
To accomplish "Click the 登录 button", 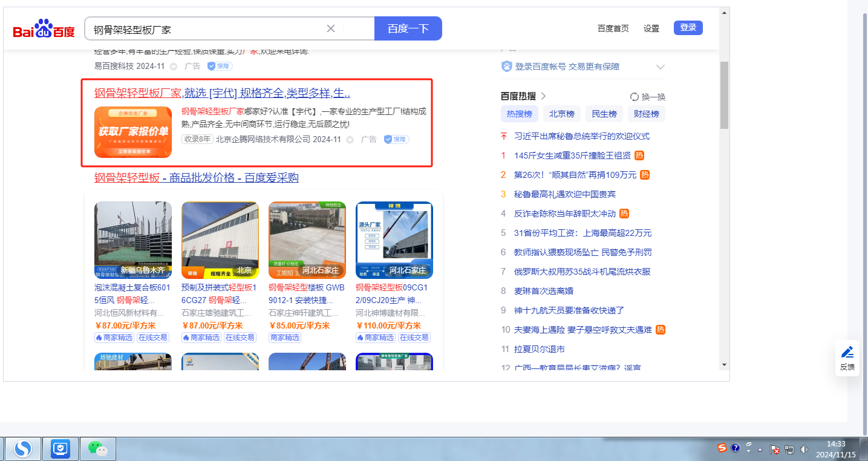I will tap(688, 28).
